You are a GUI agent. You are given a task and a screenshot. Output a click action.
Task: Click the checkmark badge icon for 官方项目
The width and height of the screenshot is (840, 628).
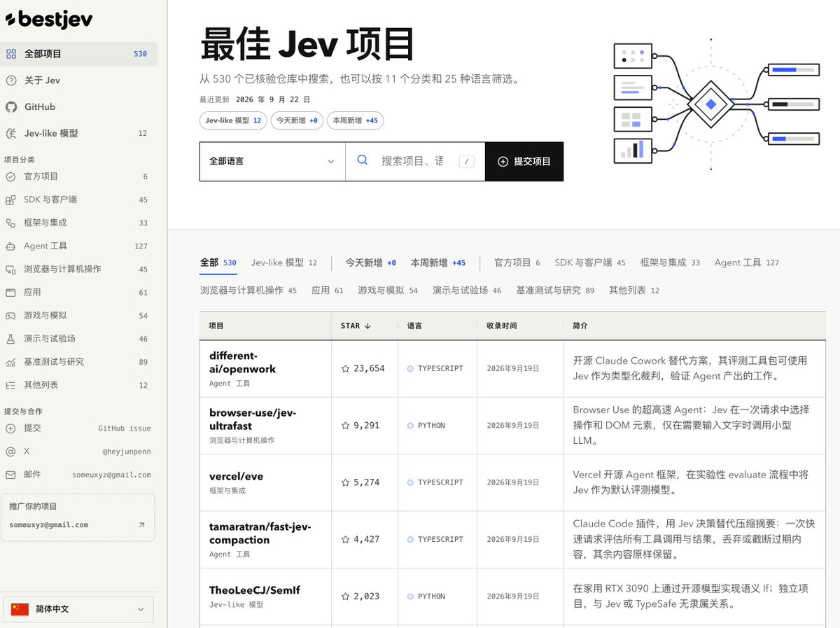pos(10,176)
